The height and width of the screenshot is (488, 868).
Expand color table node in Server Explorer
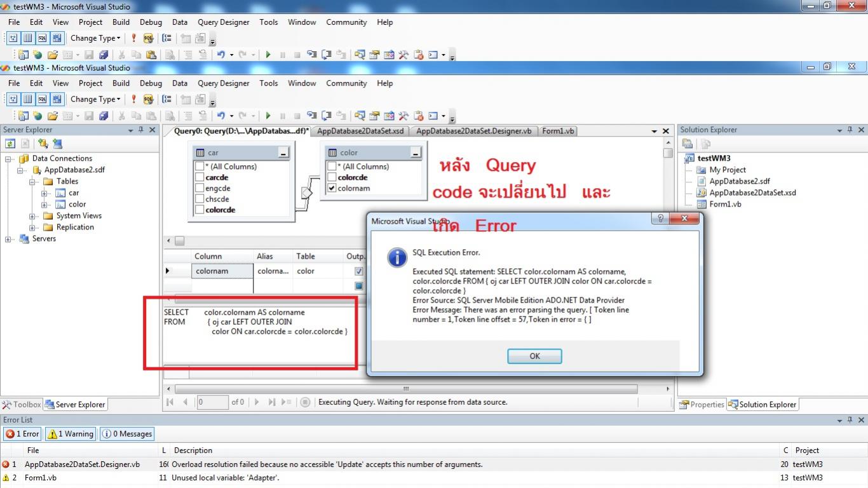click(x=44, y=205)
